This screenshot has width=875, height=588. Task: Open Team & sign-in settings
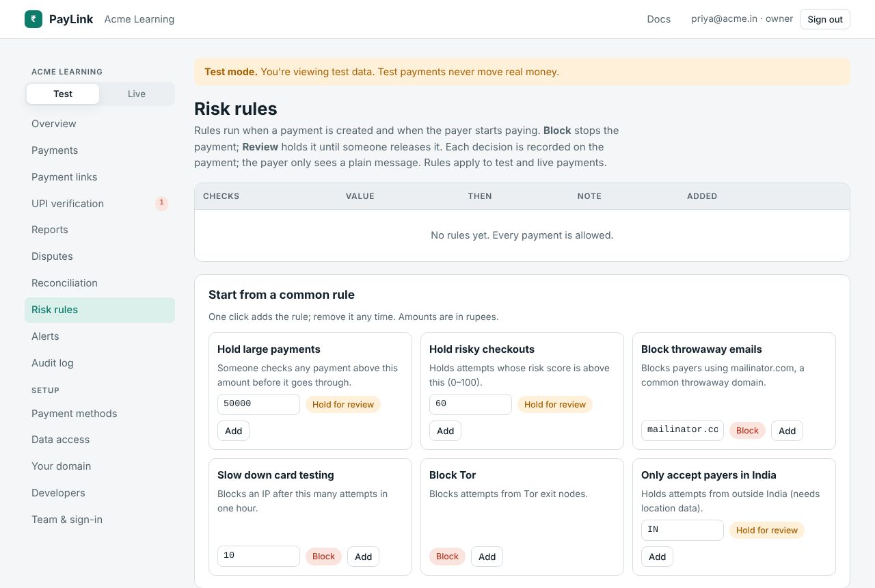(100, 520)
